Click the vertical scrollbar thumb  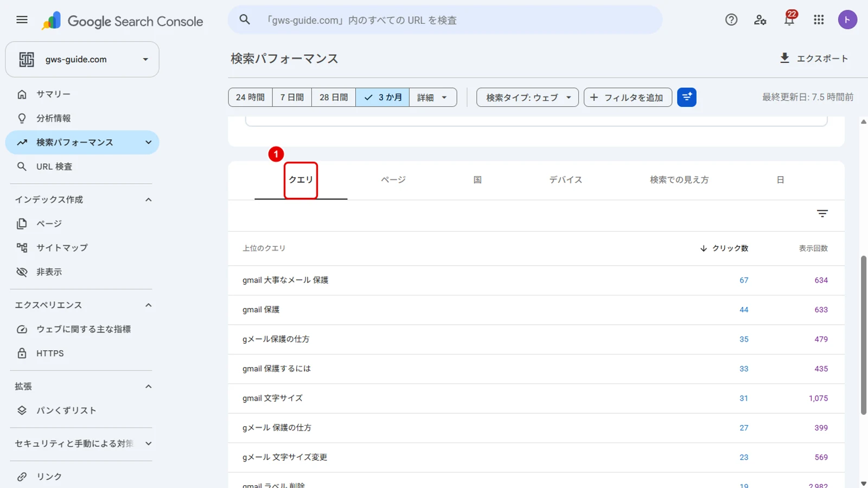(x=864, y=335)
